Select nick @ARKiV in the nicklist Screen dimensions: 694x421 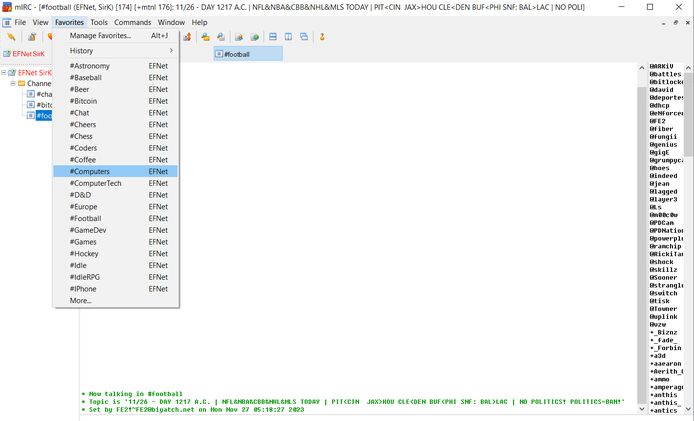click(x=661, y=66)
